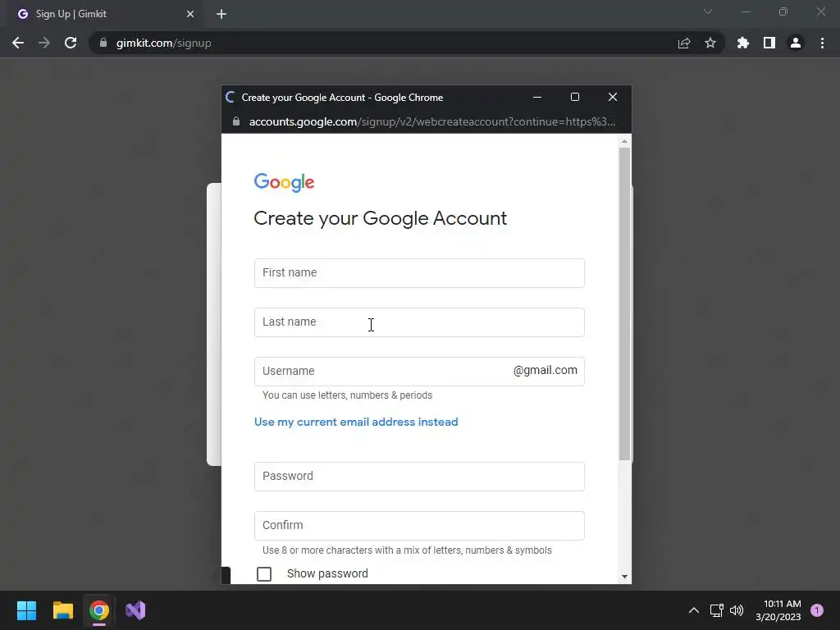Image resolution: width=840 pixels, height=630 pixels.
Task: Share this page via share icon
Action: 684,43
